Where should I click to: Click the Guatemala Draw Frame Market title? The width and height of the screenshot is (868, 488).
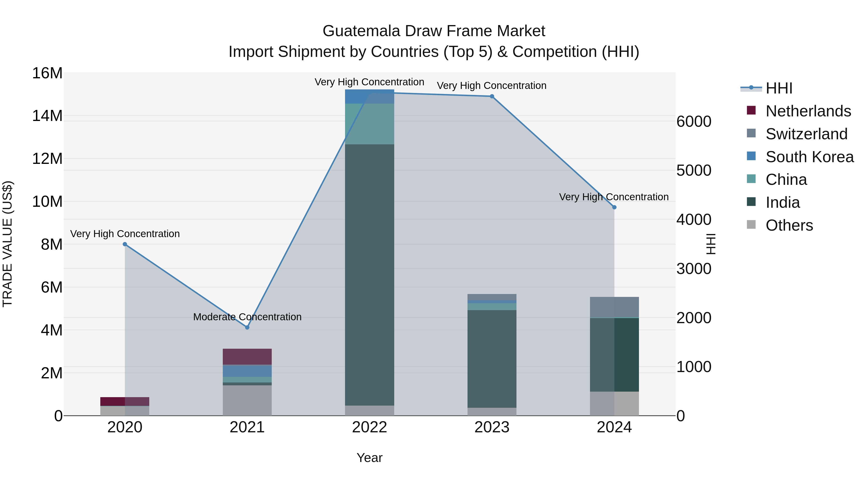coord(434,31)
